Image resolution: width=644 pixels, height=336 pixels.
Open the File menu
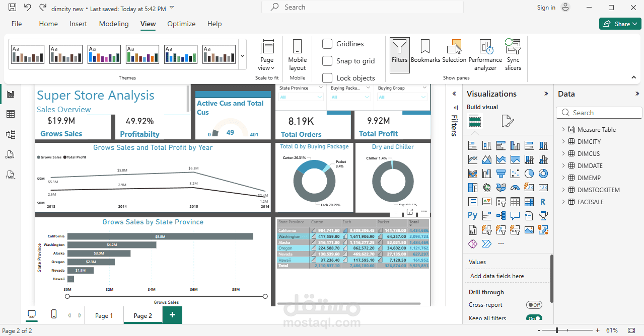[17, 24]
